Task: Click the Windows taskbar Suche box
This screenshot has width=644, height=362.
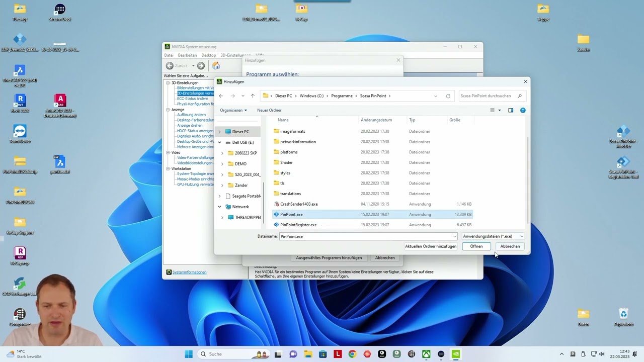Action: (x=232, y=354)
